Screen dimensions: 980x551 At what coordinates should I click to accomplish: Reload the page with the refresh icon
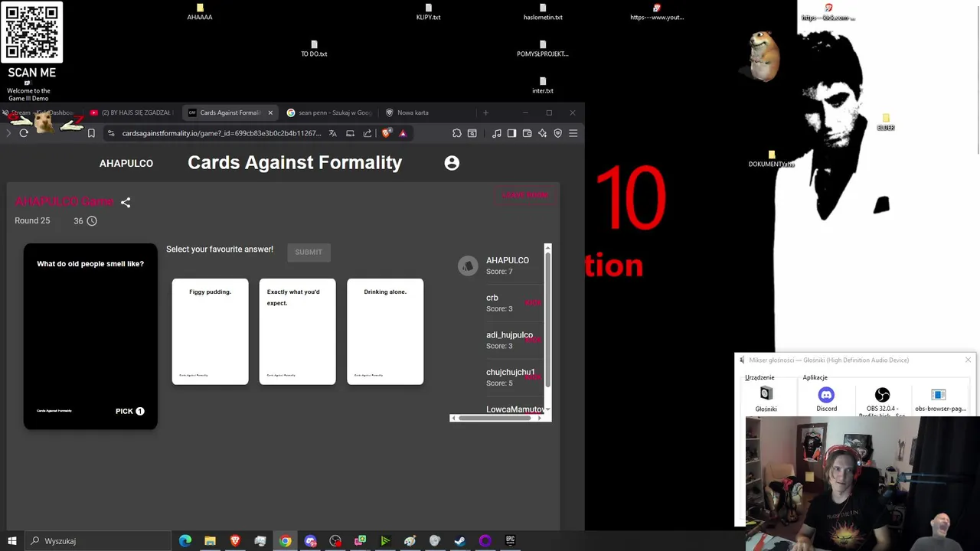pyautogui.click(x=24, y=133)
